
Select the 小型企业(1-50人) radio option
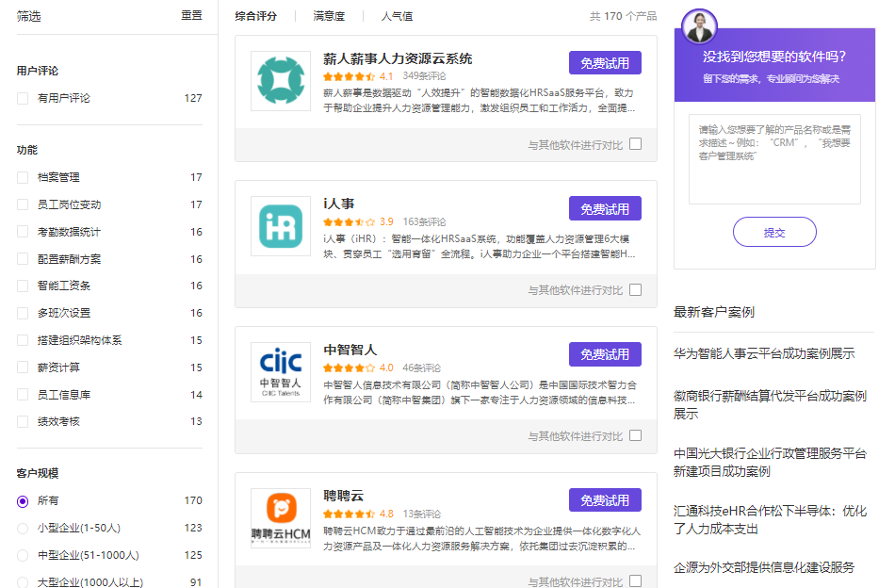(x=23, y=528)
